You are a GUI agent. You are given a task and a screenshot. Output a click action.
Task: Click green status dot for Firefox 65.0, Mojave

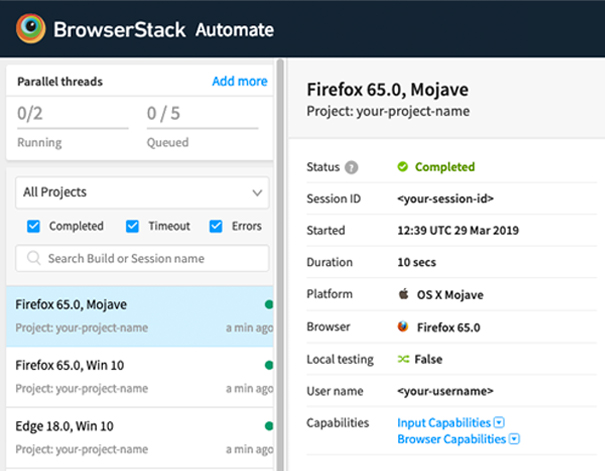pos(269,304)
